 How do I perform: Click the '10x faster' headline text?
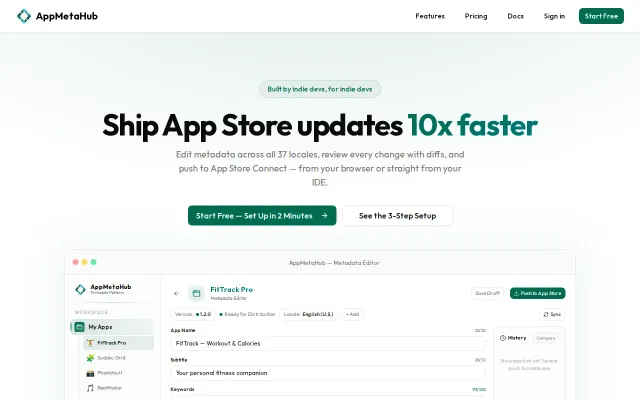coord(473,125)
